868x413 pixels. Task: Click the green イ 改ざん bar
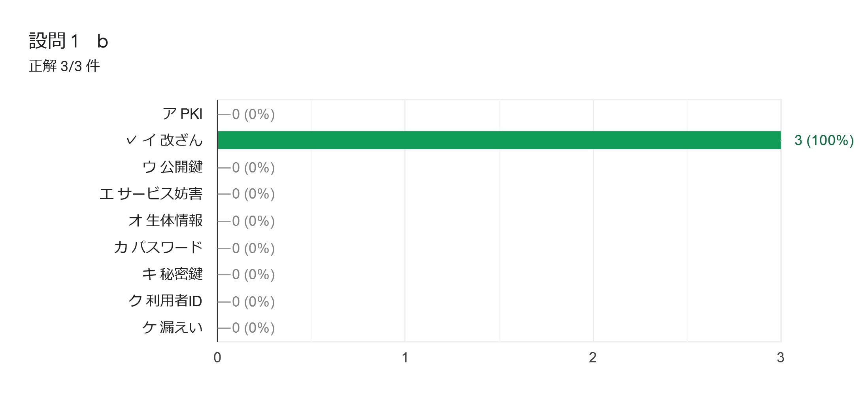pyautogui.click(x=499, y=140)
